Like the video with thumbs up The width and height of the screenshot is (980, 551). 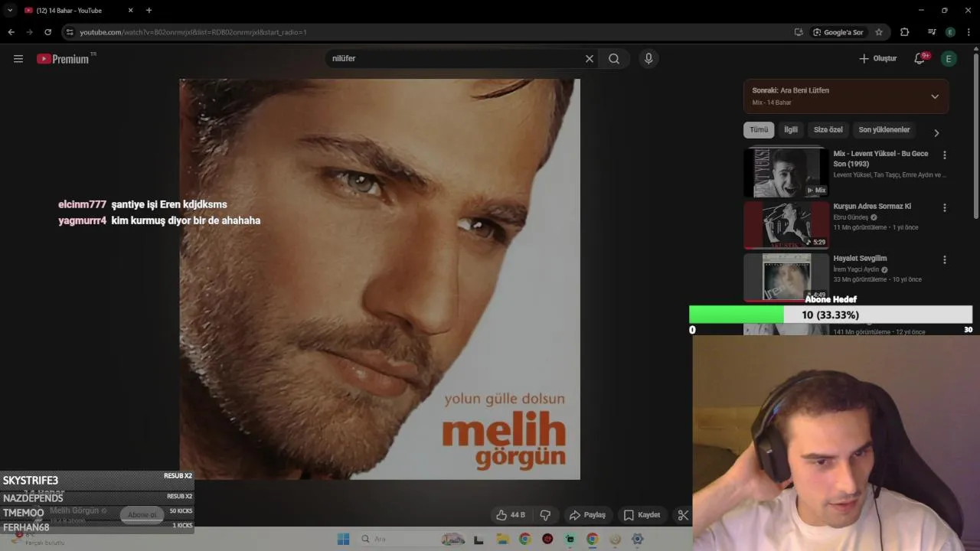[511, 515]
